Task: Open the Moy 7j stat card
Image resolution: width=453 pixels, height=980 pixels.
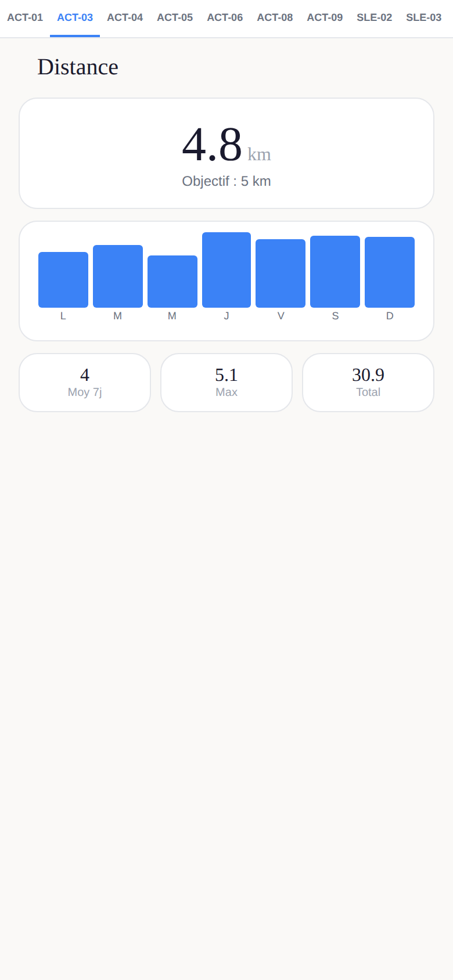Action: (85, 383)
